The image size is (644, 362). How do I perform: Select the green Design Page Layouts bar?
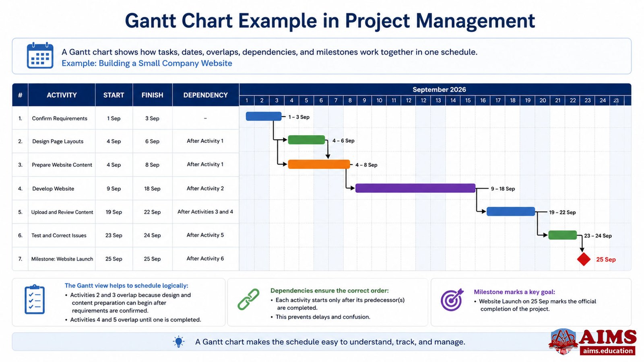coord(306,140)
